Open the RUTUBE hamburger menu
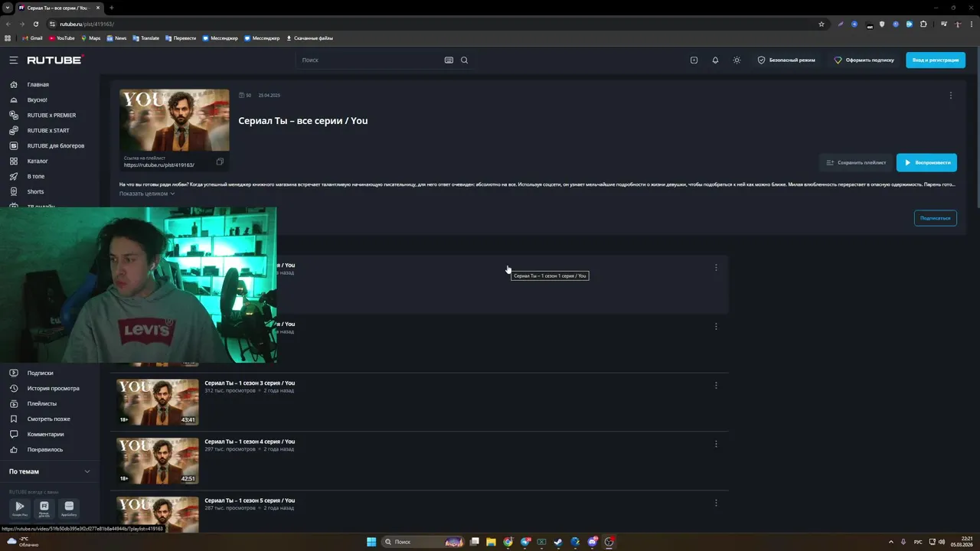This screenshot has width=980, height=551. [13, 60]
